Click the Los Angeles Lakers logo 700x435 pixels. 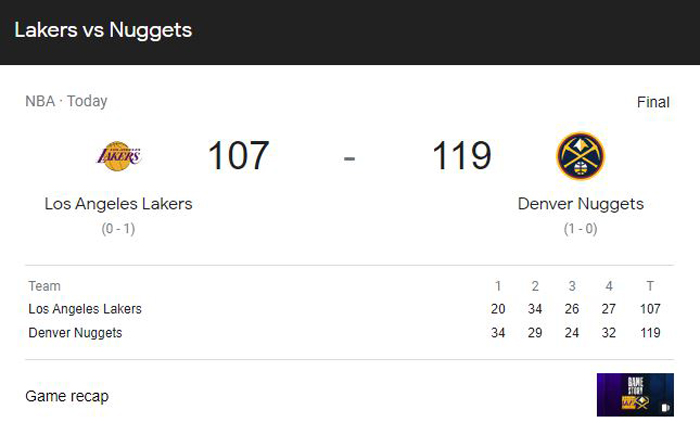click(119, 156)
